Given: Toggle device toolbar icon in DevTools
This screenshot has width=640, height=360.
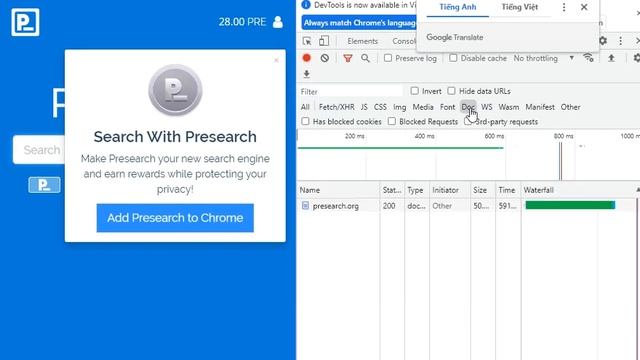Looking at the screenshot, I should click(x=324, y=41).
